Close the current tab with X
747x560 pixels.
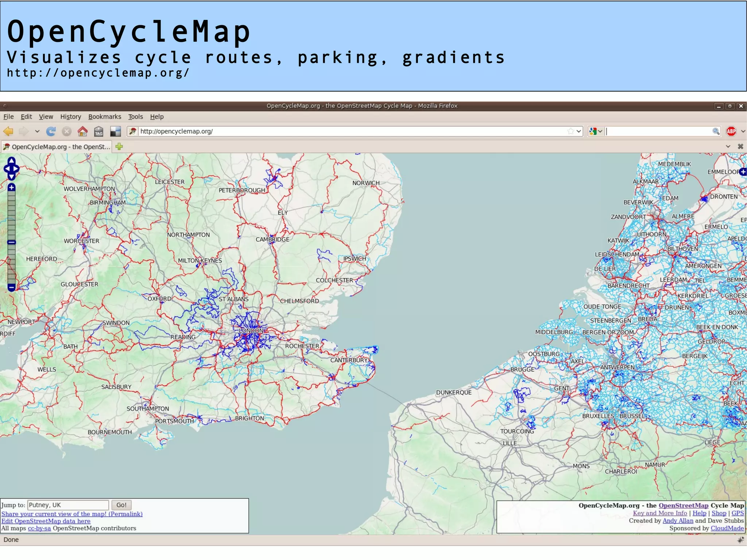click(x=740, y=146)
